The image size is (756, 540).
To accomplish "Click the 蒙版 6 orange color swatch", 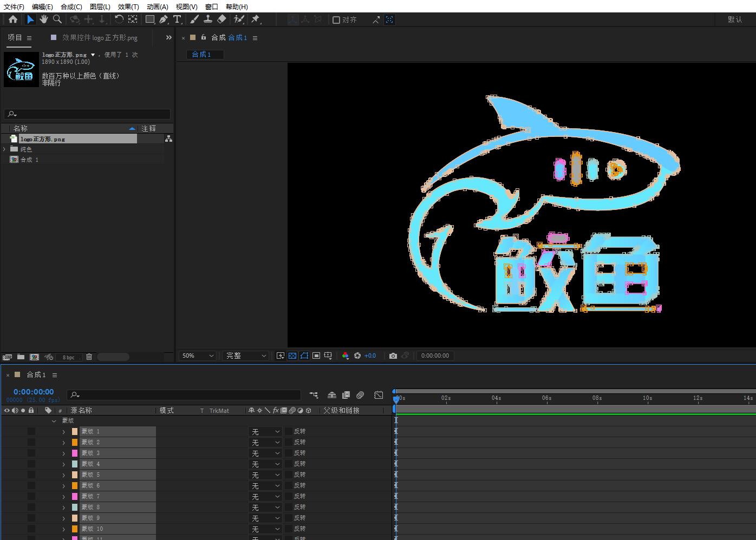I will [75, 485].
